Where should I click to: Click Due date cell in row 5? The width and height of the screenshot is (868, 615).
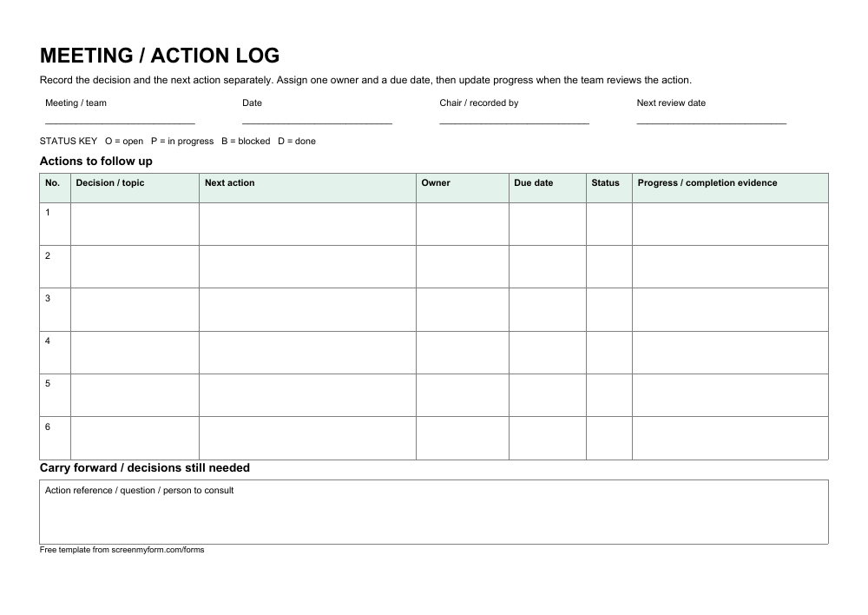click(548, 395)
